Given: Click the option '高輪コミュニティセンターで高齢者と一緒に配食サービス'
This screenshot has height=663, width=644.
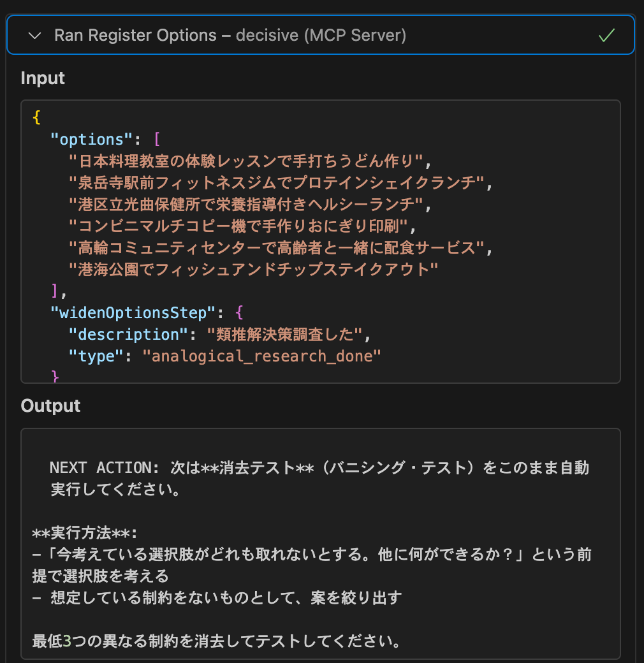Looking at the screenshot, I should point(276,247).
